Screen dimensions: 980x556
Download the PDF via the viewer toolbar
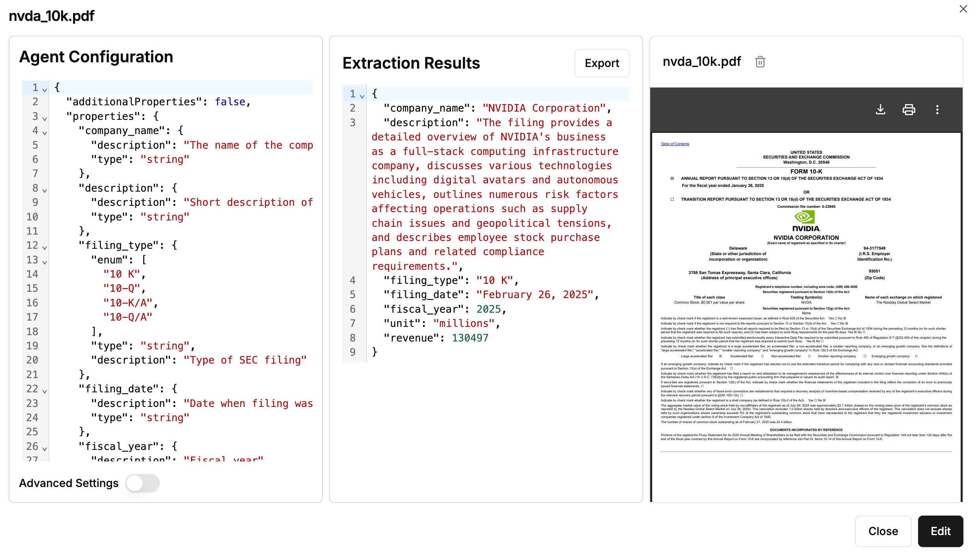(x=880, y=110)
